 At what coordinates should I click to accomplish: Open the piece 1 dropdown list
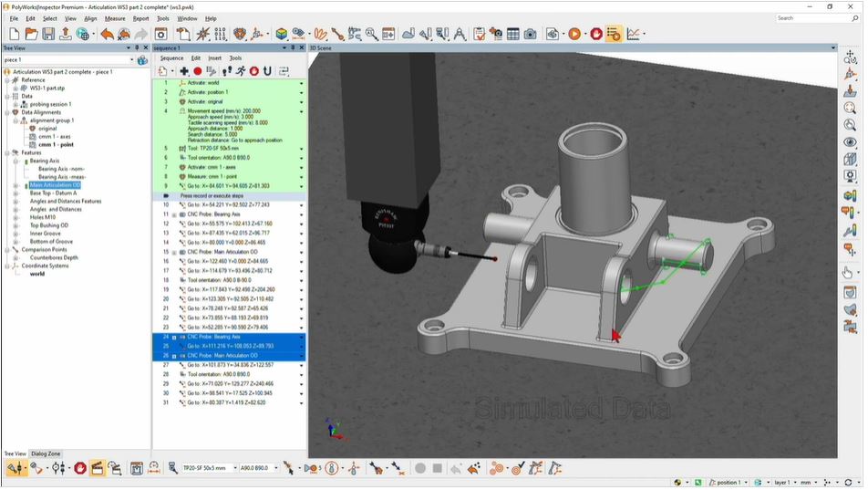pos(131,60)
